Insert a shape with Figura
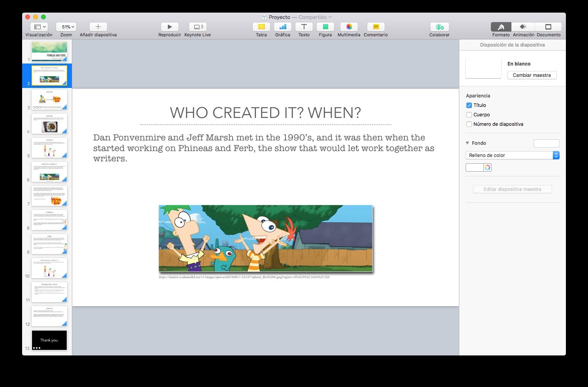588x387 pixels. coord(325,27)
